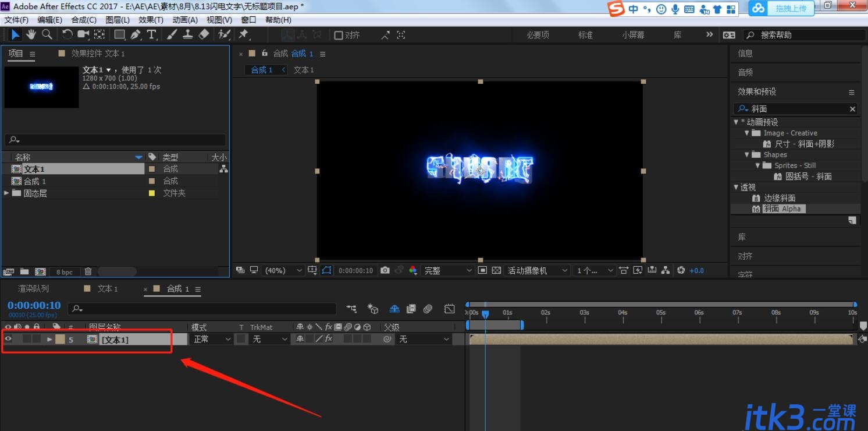Image resolution: width=868 pixels, height=431 pixels.
Task: Select the Hand tool
Action: pyautogui.click(x=31, y=35)
